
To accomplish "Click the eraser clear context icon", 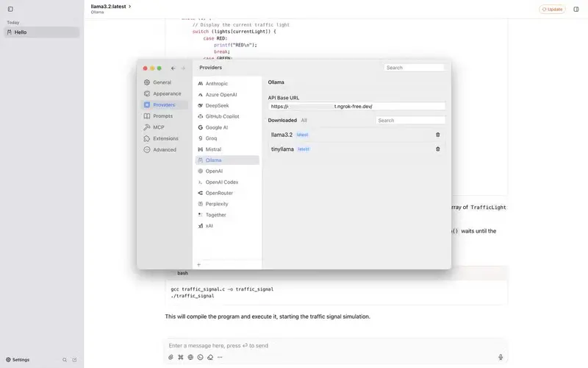I will click(x=210, y=357).
